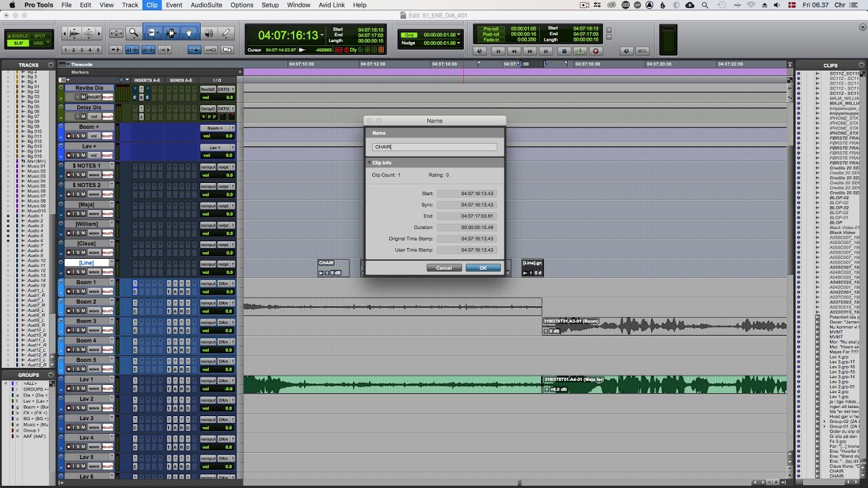Click Zoom preset 5 button

[x=98, y=50]
